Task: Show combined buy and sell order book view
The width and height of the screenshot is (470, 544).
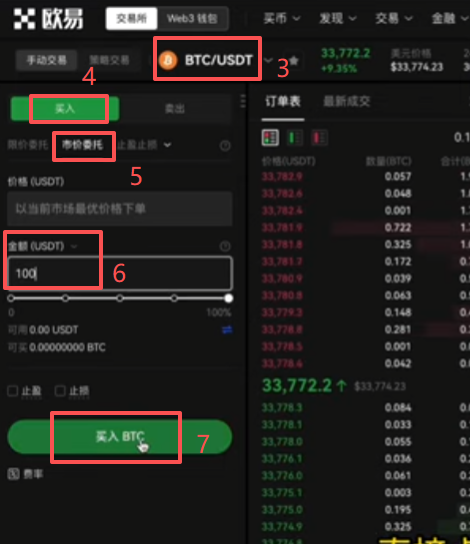Action: 270,138
